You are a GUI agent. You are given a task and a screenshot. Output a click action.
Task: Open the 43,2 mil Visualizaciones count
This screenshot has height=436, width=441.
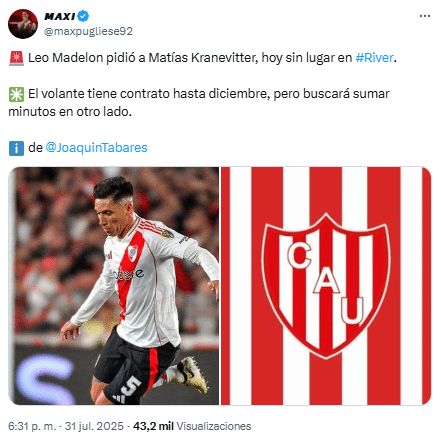[x=192, y=426]
